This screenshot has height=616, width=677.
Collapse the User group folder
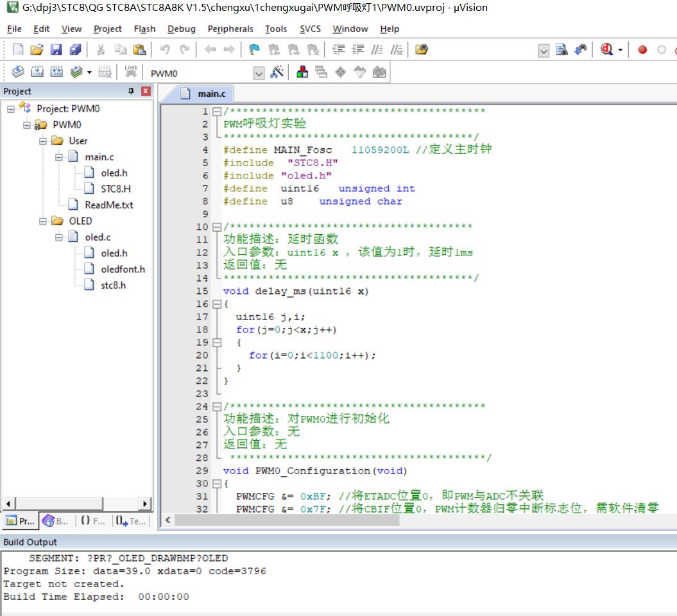43,141
